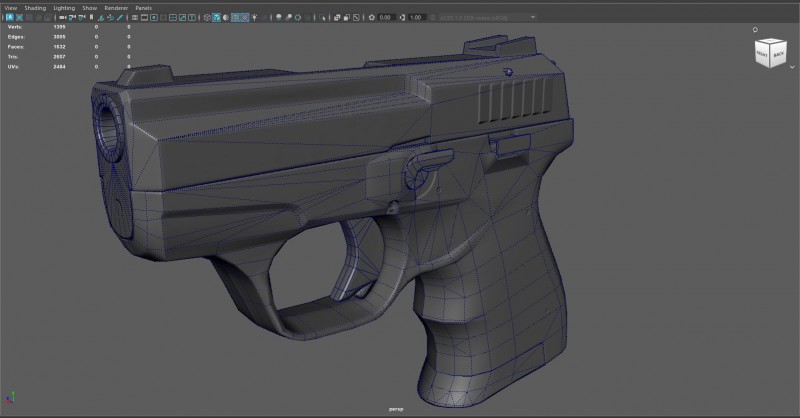Click the View Transform icon beside gamma
Image resolution: width=800 pixels, height=418 pixels.
(433, 17)
